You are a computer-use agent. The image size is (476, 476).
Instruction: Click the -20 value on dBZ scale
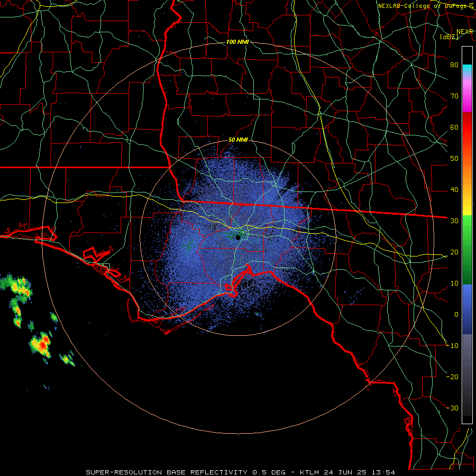click(x=453, y=377)
